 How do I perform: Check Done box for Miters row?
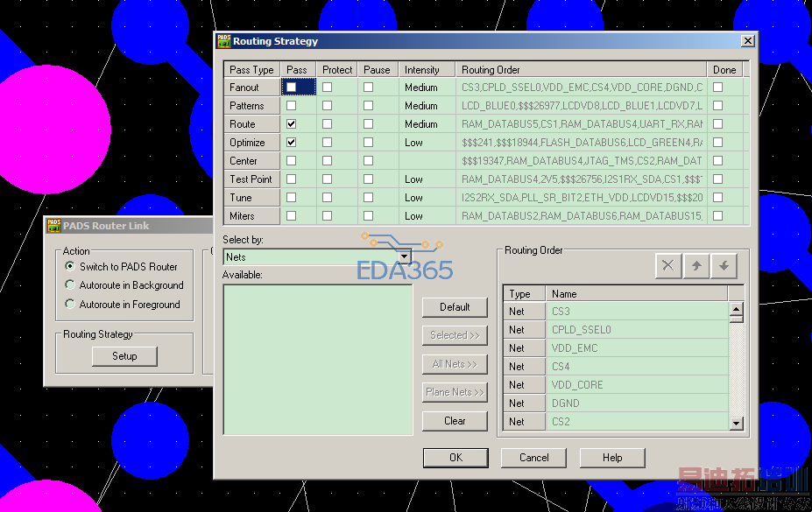click(717, 215)
